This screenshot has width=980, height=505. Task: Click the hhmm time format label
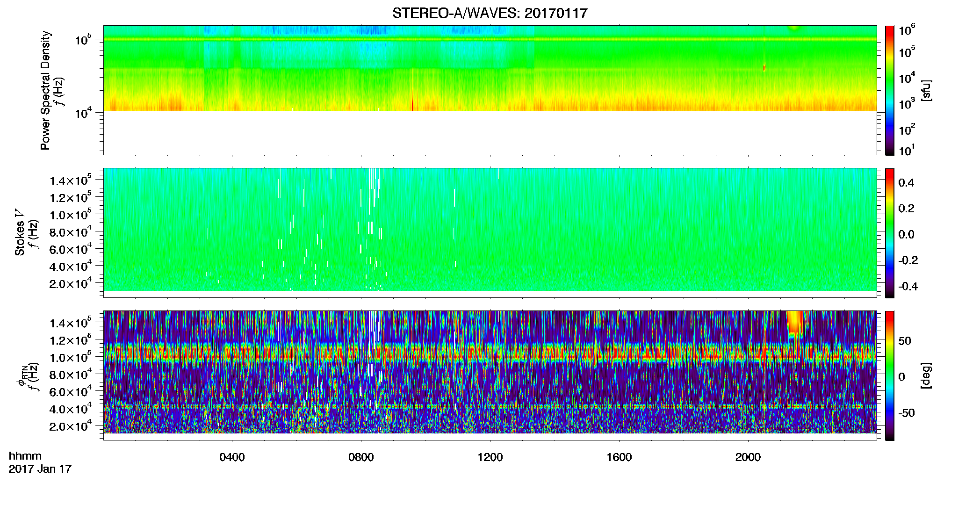pyautogui.click(x=25, y=456)
